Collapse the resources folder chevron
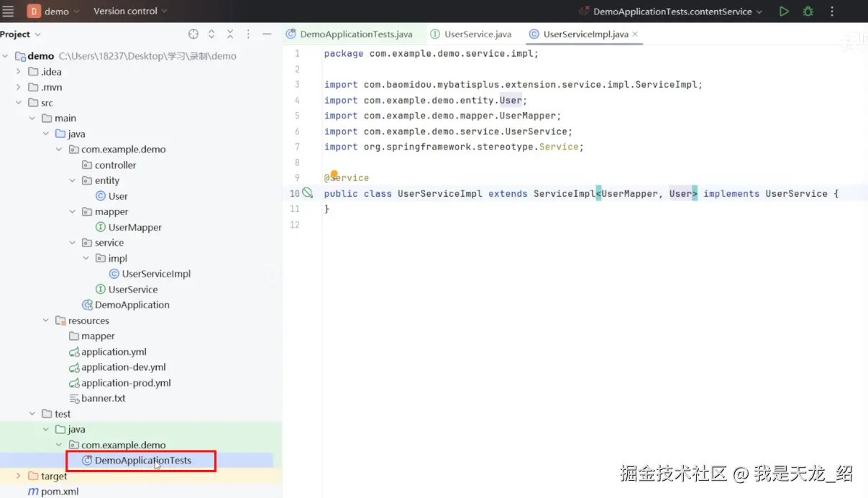The height and width of the screenshot is (498, 868). coord(46,321)
